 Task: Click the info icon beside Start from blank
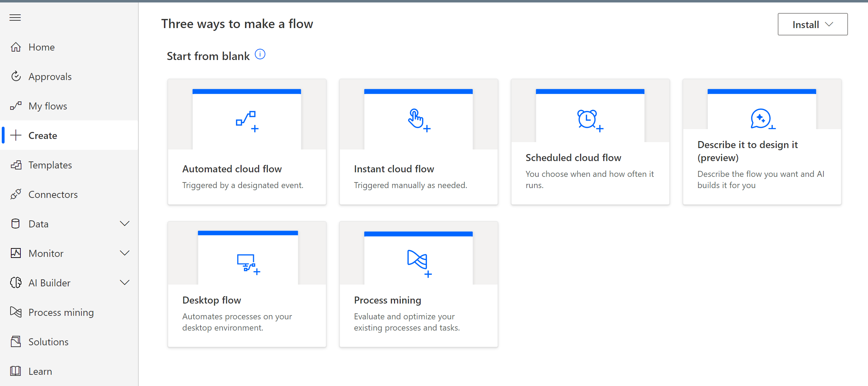click(260, 55)
